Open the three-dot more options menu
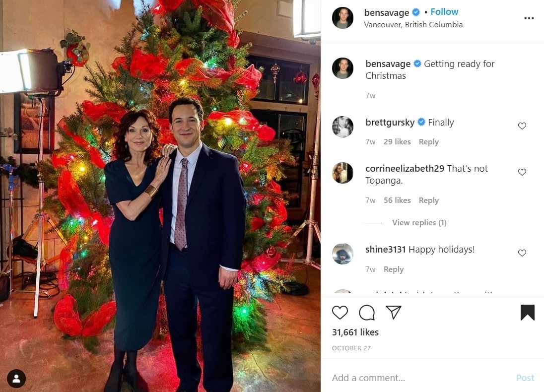The width and height of the screenshot is (544, 392). (x=529, y=18)
